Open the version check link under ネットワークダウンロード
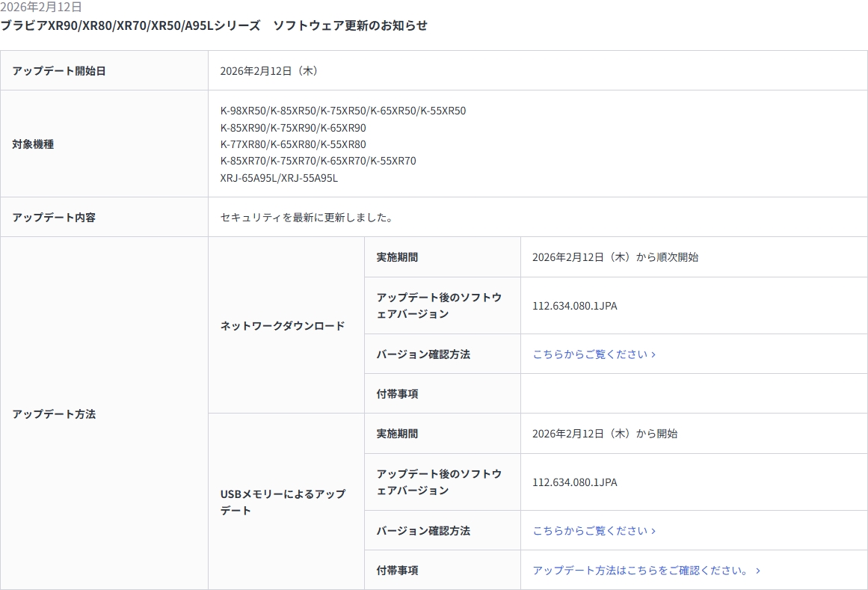868x590 pixels. pos(594,354)
